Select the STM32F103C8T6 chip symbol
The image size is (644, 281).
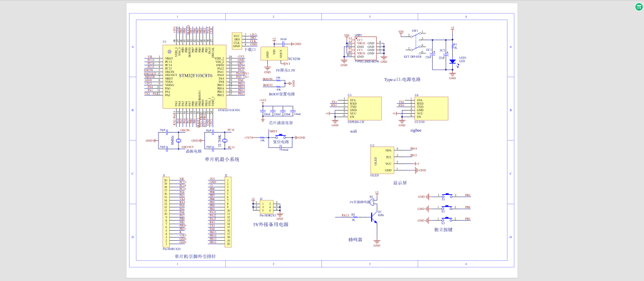pos(195,76)
